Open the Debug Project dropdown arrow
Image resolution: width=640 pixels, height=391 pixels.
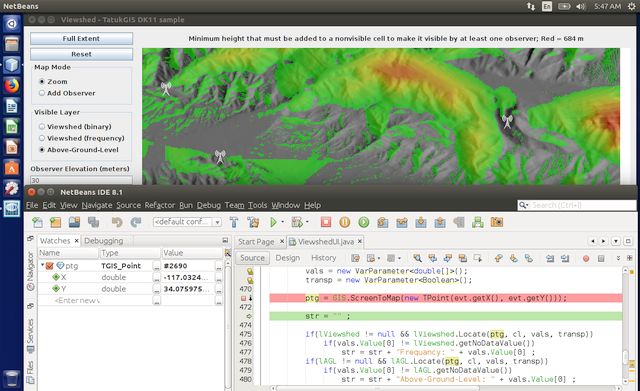click(307, 222)
